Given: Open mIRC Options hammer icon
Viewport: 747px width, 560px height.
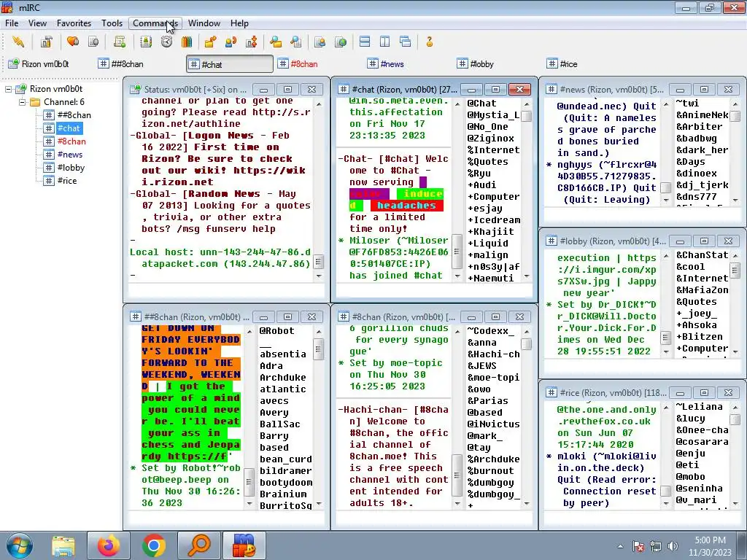Looking at the screenshot, I should [x=46, y=42].
